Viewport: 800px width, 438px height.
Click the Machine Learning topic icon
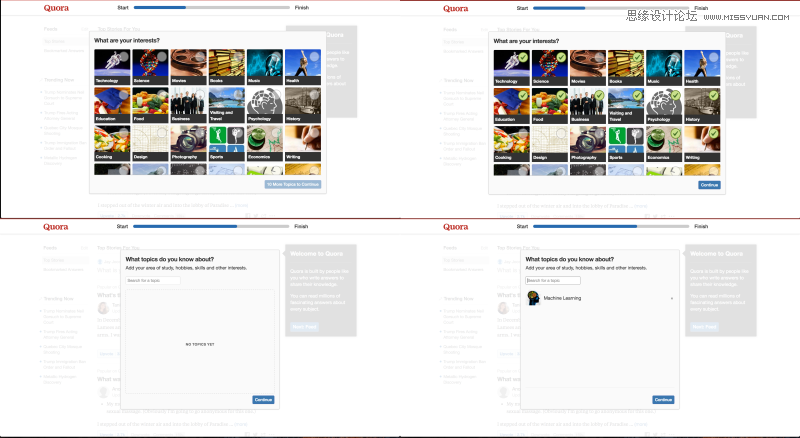[533, 298]
